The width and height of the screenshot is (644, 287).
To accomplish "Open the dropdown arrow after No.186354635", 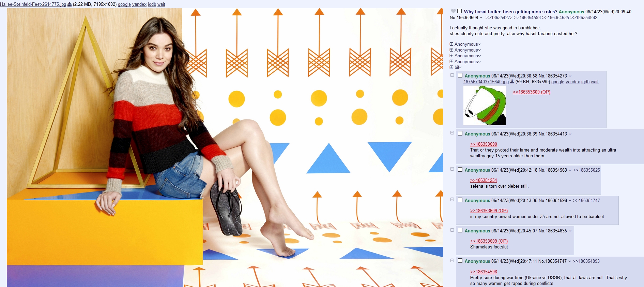I will 570,231.
